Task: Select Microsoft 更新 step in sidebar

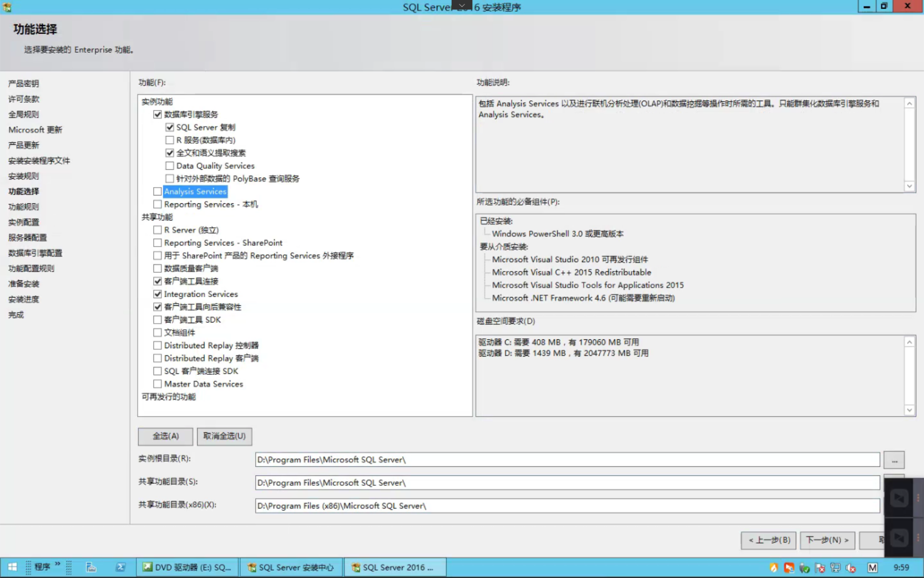Action: coord(35,130)
